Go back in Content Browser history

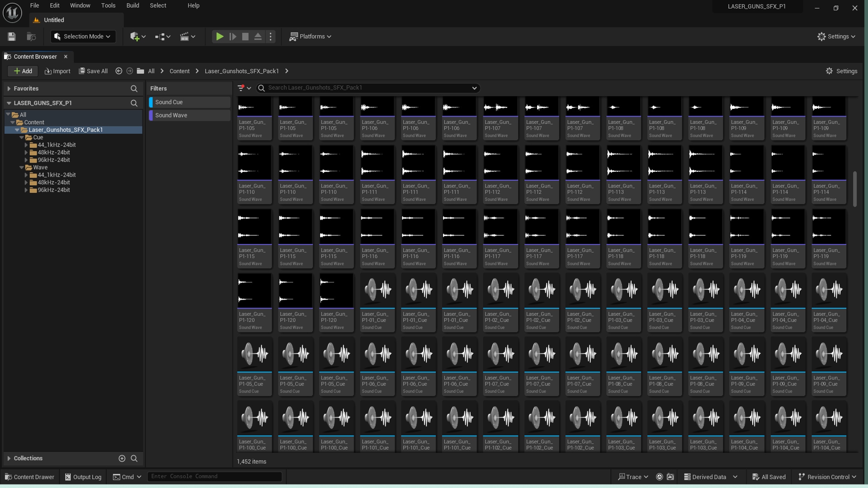pos(119,71)
